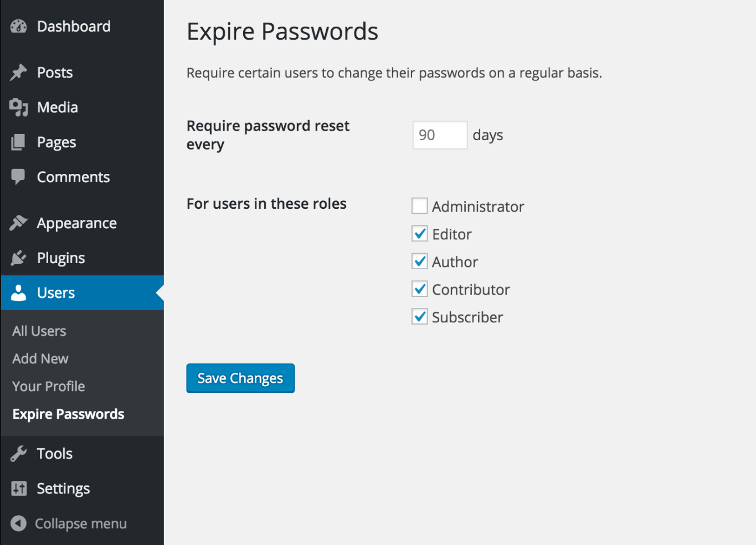Screen dimensions: 756x545
Task: Untick the Subscriber role checkbox
Action: pos(419,317)
